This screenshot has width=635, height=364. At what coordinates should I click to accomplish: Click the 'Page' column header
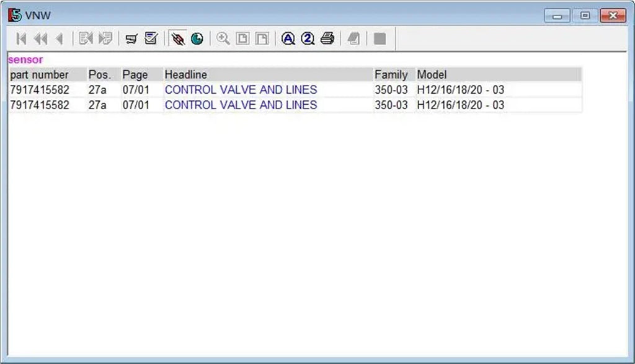coord(141,74)
